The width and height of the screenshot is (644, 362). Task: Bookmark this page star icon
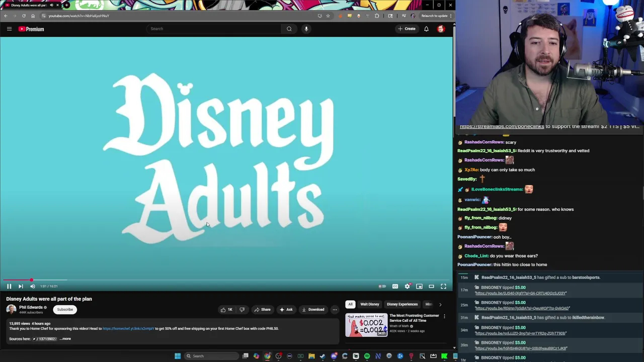pyautogui.click(x=328, y=16)
